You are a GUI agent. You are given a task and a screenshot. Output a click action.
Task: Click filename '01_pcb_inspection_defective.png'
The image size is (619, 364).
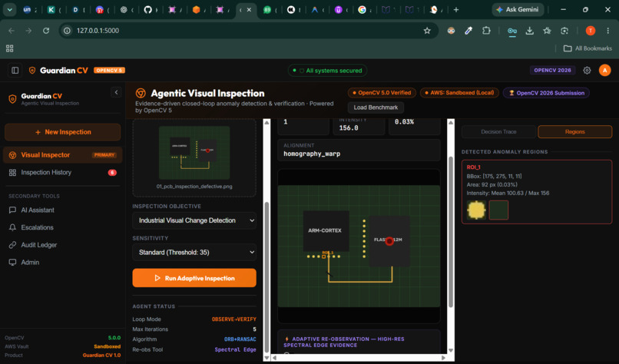click(x=194, y=187)
